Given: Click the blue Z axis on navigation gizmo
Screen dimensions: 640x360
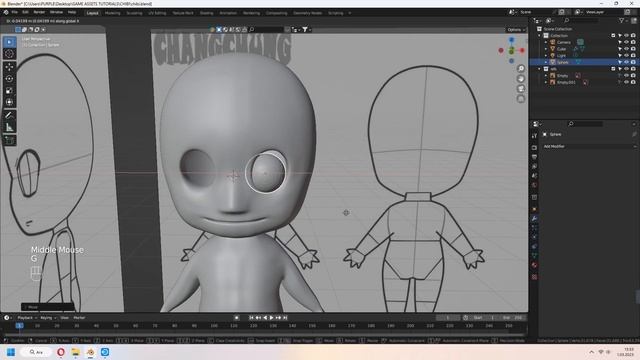Looking at the screenshot, I should (511, 40).
